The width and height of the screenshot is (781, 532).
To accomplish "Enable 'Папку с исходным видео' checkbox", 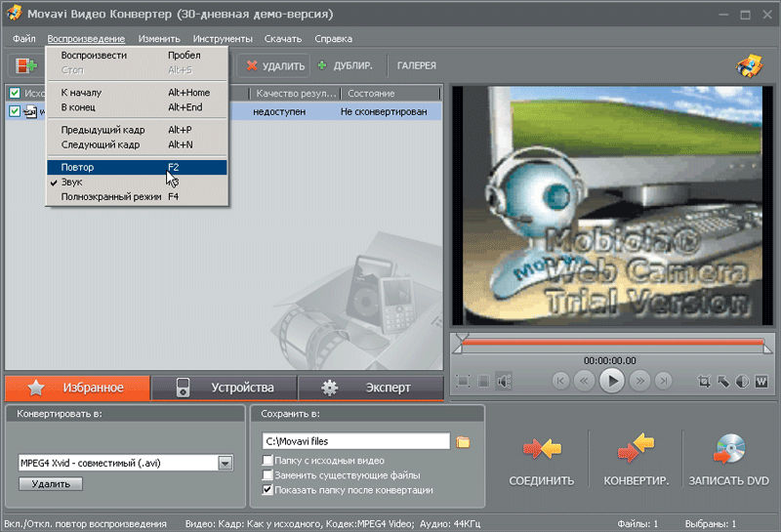I will point(268,461).
